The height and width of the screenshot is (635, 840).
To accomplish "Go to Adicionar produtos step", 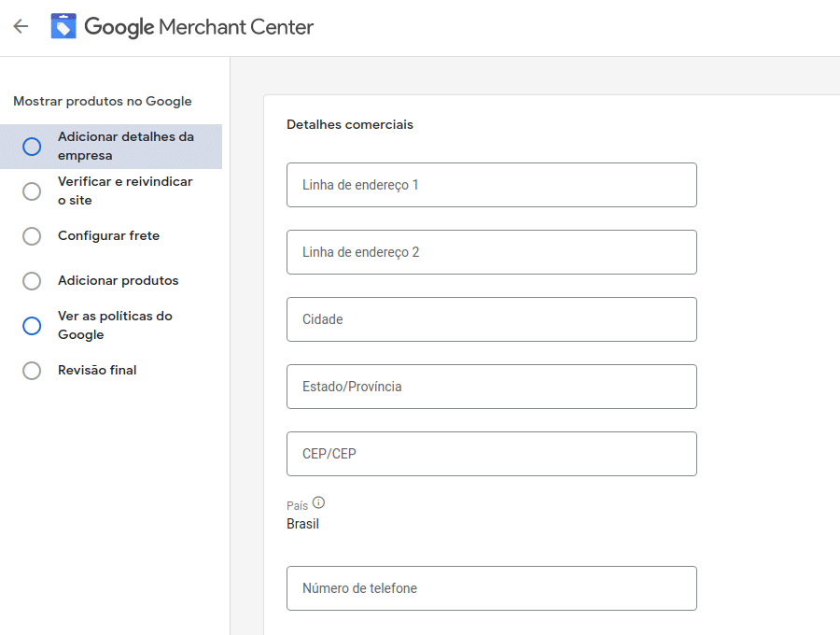I will pos(111,281).
